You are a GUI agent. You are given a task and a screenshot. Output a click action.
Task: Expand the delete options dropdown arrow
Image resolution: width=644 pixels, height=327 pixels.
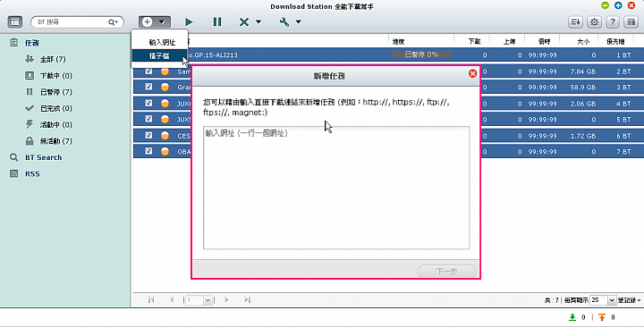(x=258, y=21)
